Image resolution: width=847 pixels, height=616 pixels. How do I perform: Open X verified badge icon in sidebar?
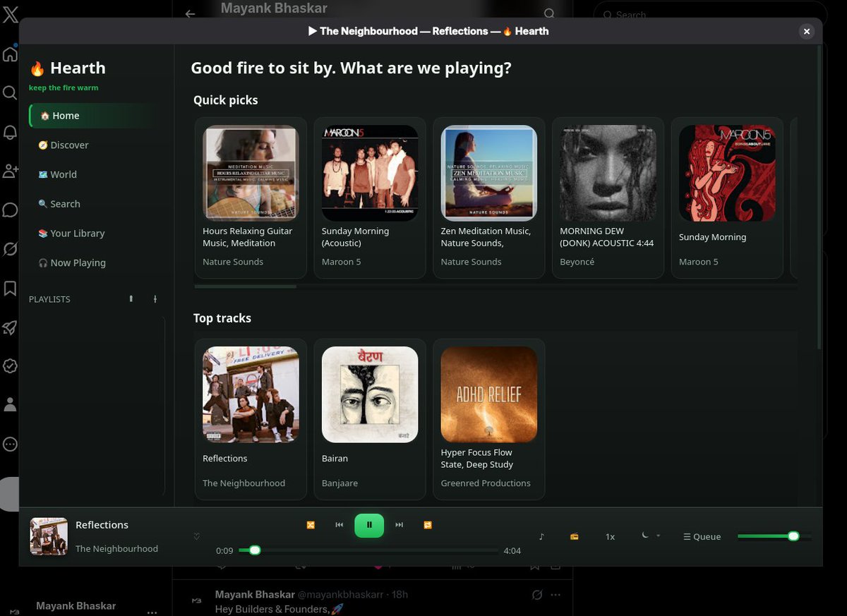point(10,366)
